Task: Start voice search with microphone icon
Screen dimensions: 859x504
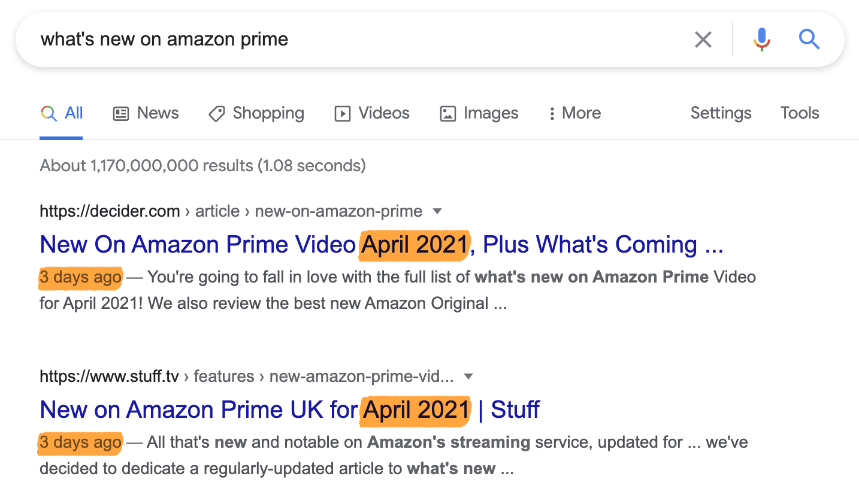Action: tap(761, 40)
